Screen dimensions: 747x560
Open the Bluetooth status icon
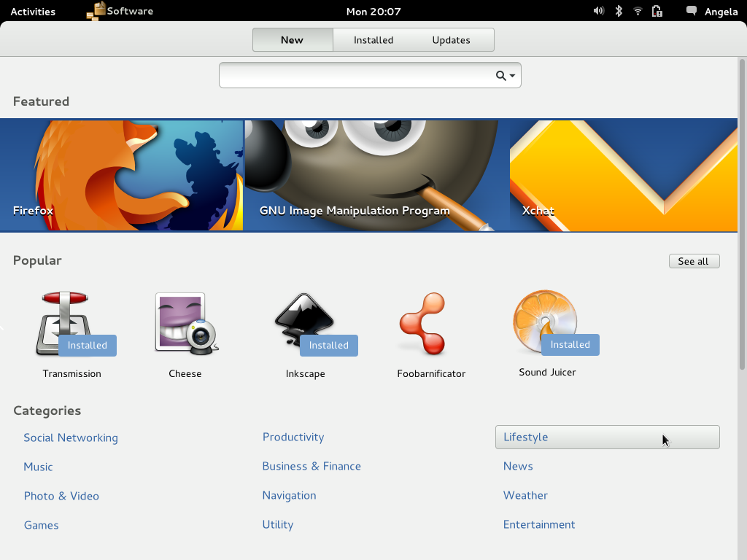click(x=619, y=11)
